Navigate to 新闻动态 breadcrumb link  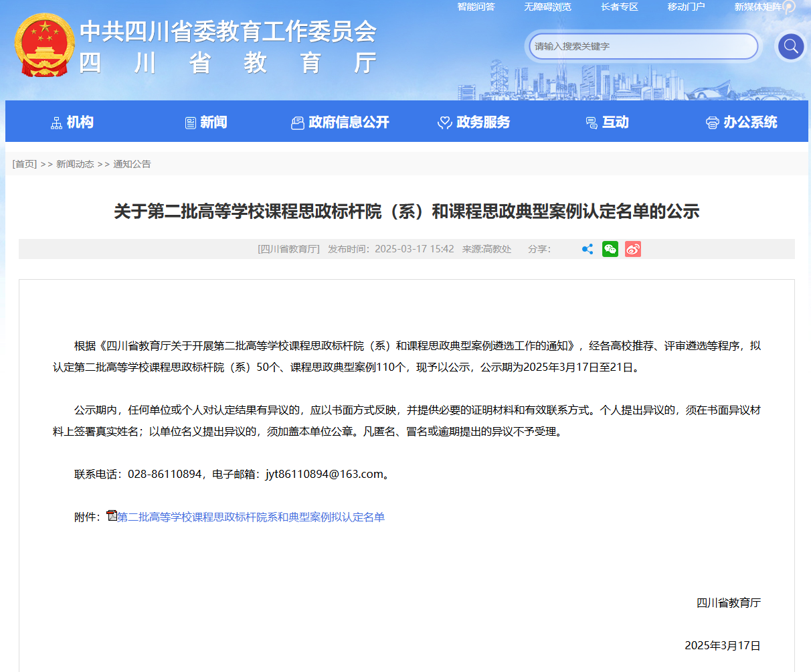click(75, 164)
